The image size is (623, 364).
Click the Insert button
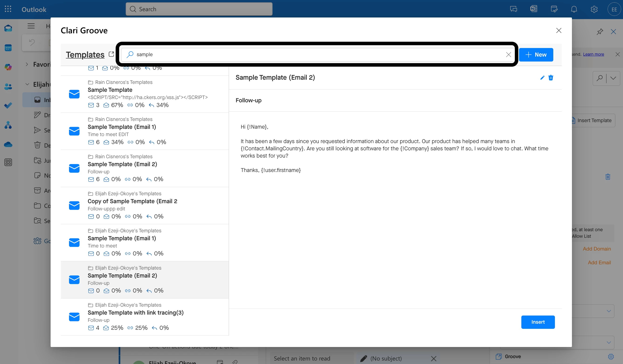[x=538, y=322]
